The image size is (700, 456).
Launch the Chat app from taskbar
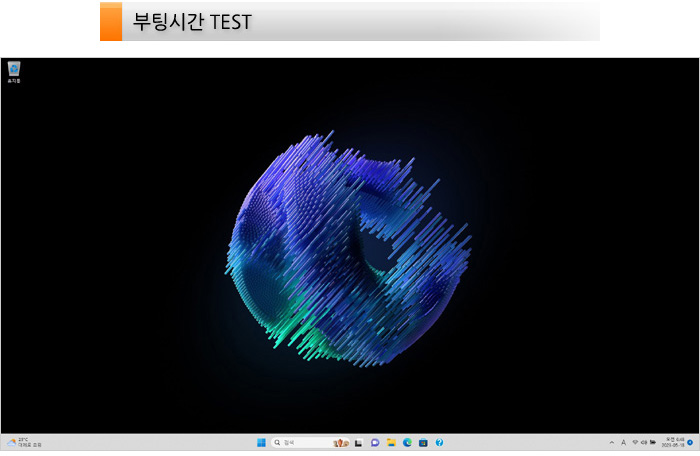375,443
